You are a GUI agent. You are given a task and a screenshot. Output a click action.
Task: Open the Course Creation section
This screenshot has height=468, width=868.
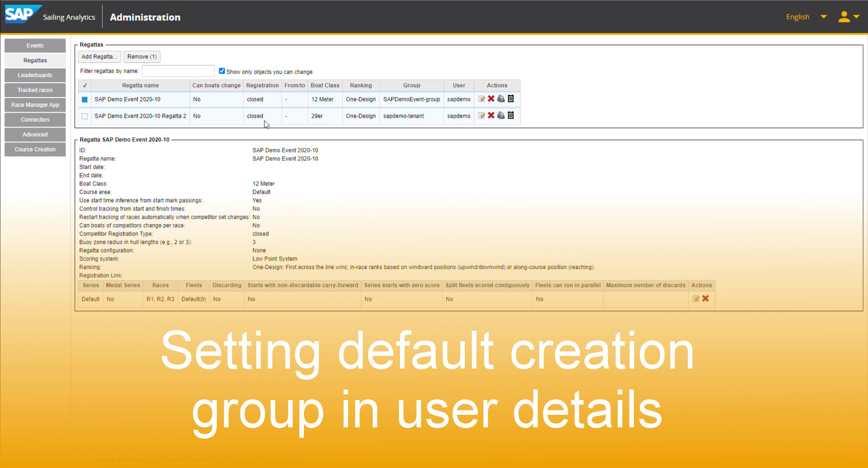pos(35,149)
